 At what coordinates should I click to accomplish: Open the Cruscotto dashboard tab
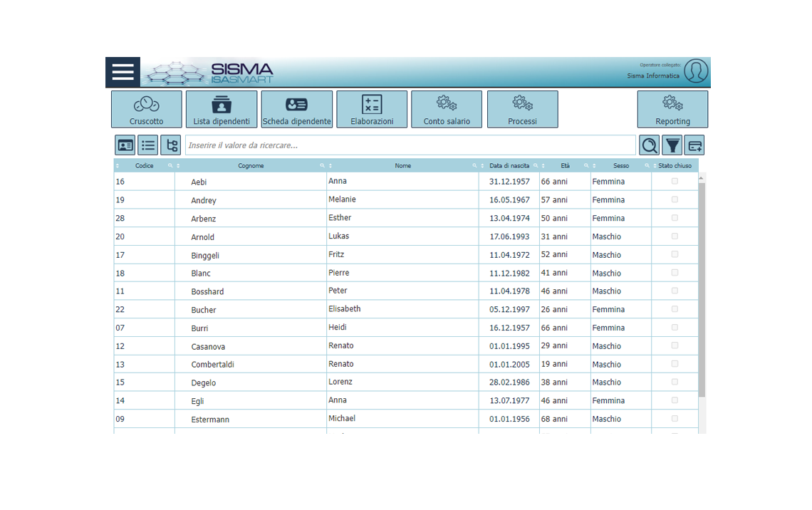tap(147, 109)
